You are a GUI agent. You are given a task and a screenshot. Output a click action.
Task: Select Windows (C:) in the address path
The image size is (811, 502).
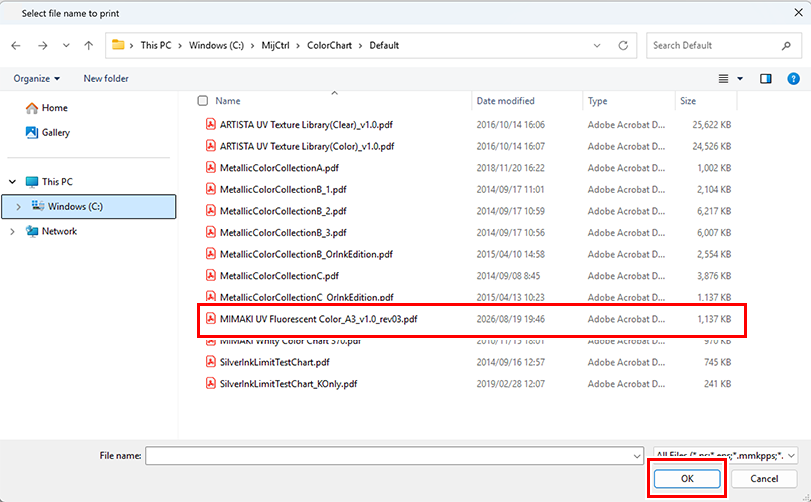click(x=216, y=45)
